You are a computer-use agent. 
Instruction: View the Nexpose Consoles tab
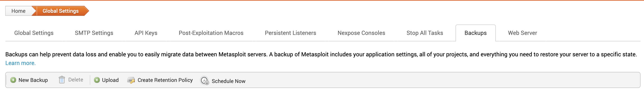[x=361, y=33]
